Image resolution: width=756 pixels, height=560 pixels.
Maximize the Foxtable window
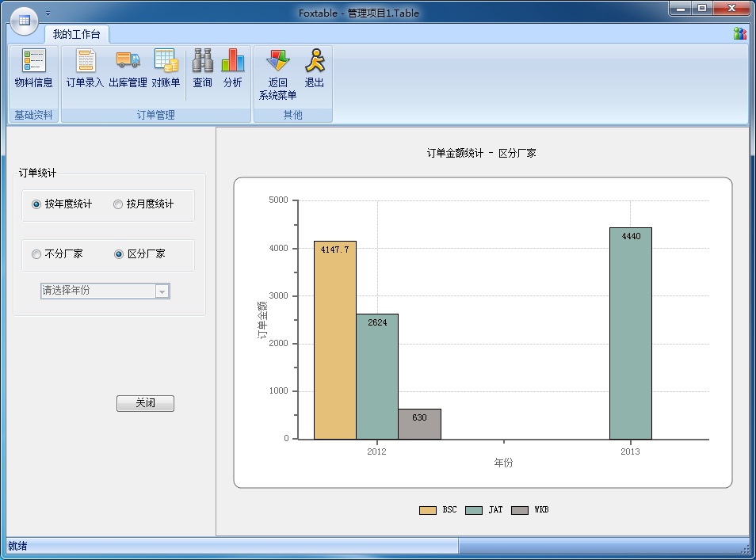click(x=702, y=8)
